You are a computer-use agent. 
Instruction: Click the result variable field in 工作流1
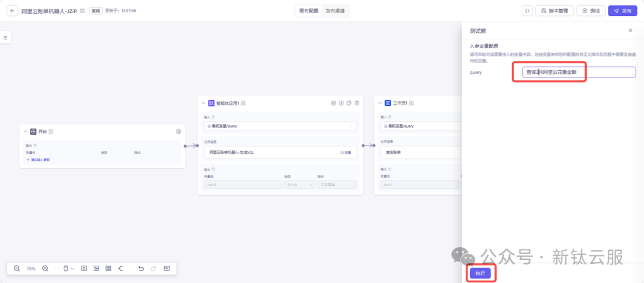point(419,185)
